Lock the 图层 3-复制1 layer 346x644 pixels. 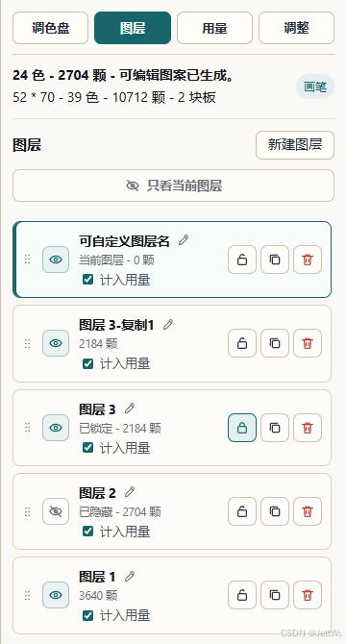coord(242,343)
